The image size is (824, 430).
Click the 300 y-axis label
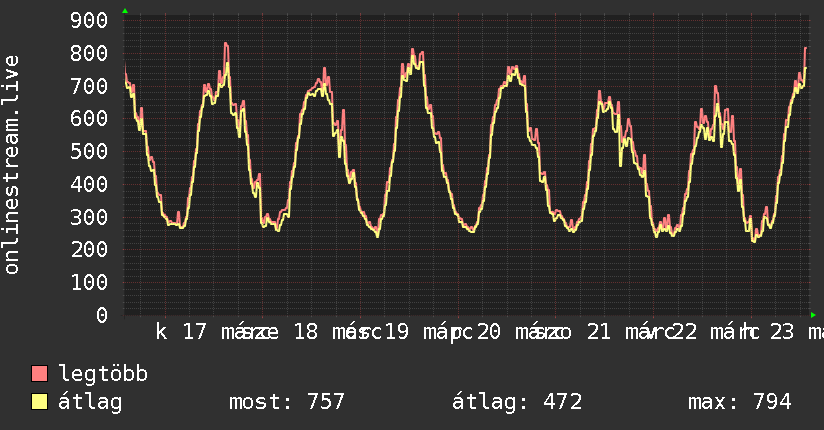(x=89, y=217)
